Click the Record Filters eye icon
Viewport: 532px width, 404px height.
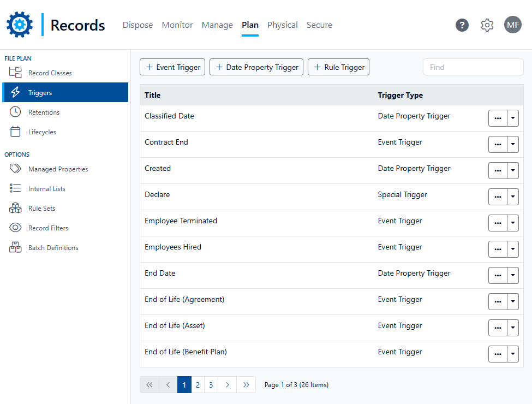click(x=16, y=228)
